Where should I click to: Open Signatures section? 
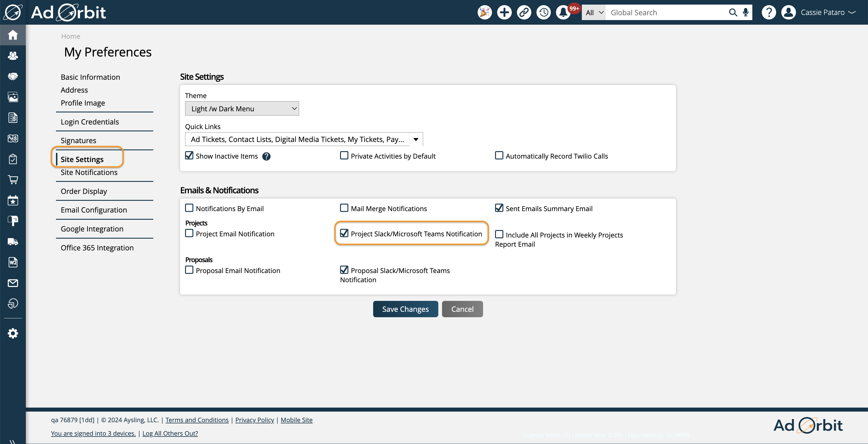pyautogui.click(x=78, y=140)
